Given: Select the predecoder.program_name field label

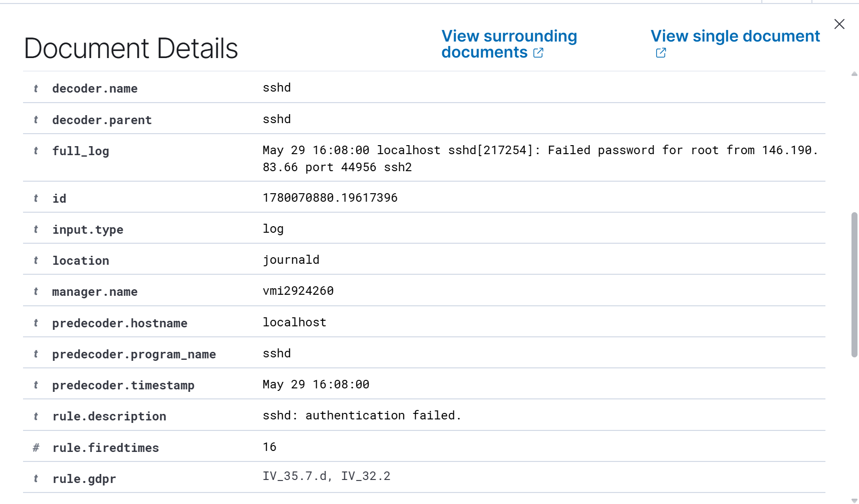Looking at the screenshot, I should (x=134, y=354).
